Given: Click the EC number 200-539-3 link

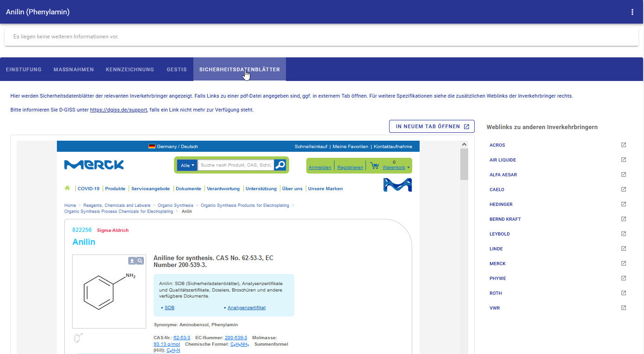Looking at the screenshot, I should click(236, 338).
